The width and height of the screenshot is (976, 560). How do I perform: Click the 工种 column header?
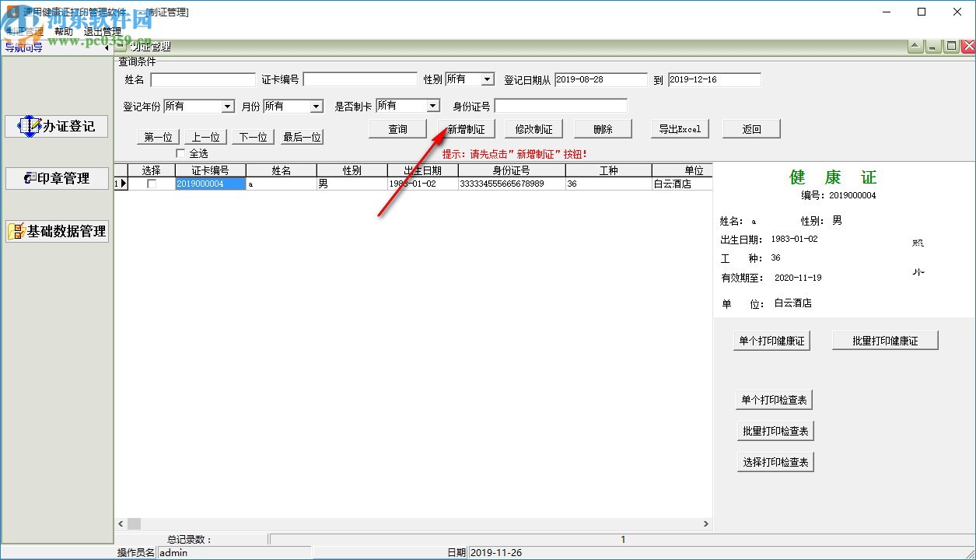click(608, 170)
